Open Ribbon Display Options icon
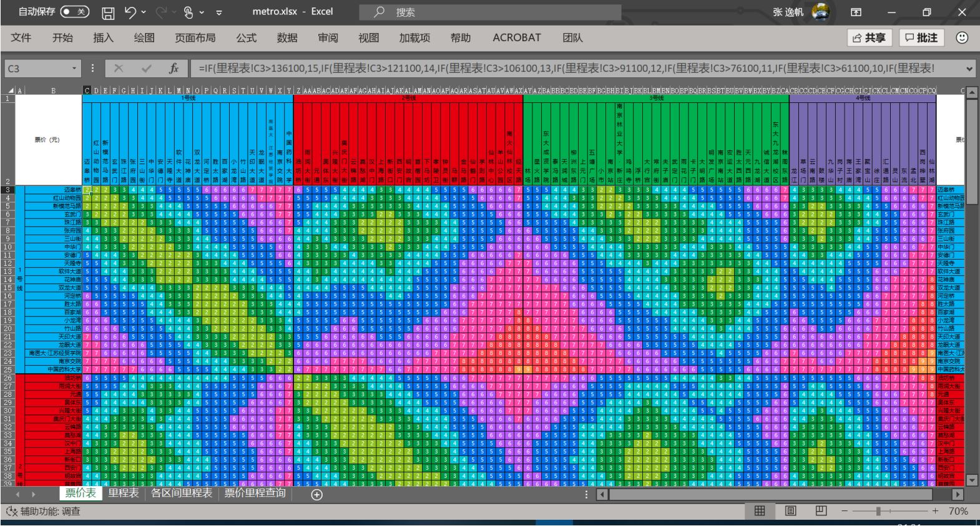Viewport: 980px width, 526px height. [x=856, y=12]
